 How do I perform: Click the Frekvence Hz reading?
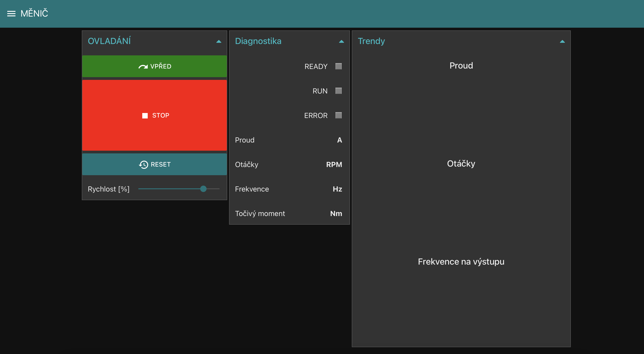tap(337, 189)
